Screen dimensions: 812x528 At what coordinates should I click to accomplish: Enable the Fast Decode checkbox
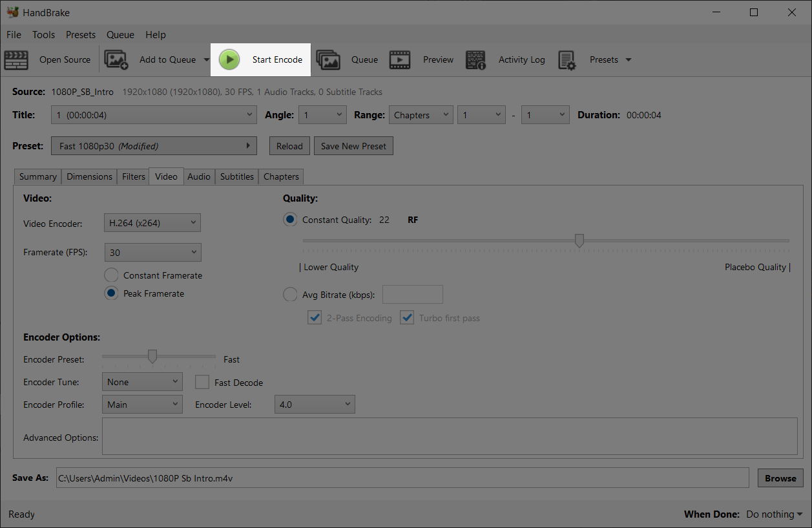[202, 383]
